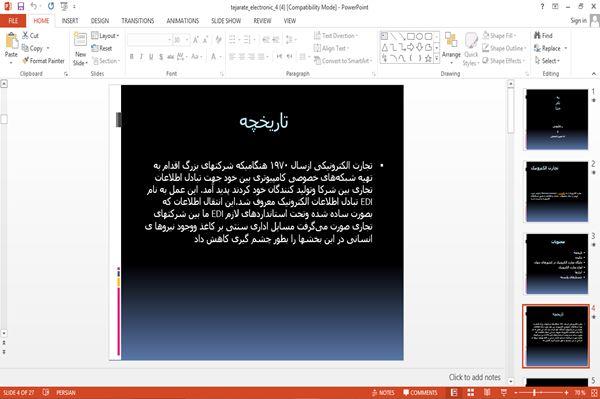The width and height of the screenshot is (600, 399).
Task: Switch to the TRANSITIONS tab
Action: 137,21
